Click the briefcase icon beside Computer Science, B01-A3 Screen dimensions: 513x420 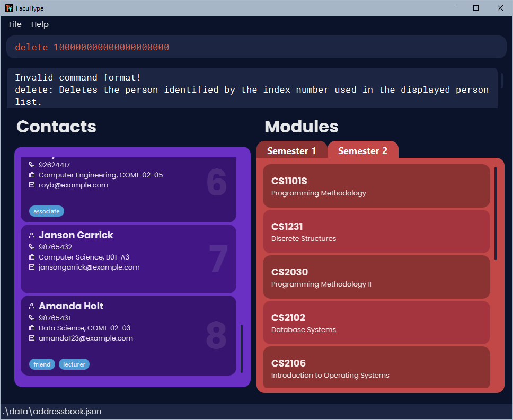pyautogui.click(x=32, y=257)
